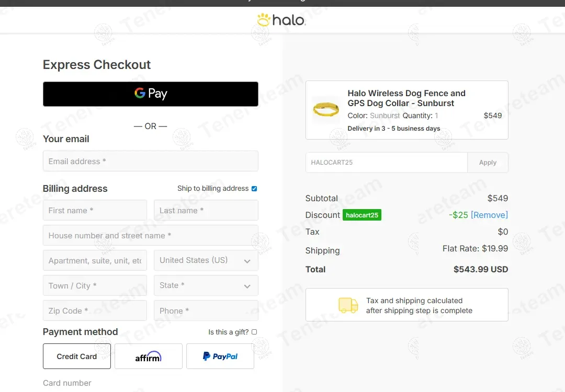Click the Halo paw logo
Image resolution: width=565 pixels, height=392 pixels.
(281, 20)
